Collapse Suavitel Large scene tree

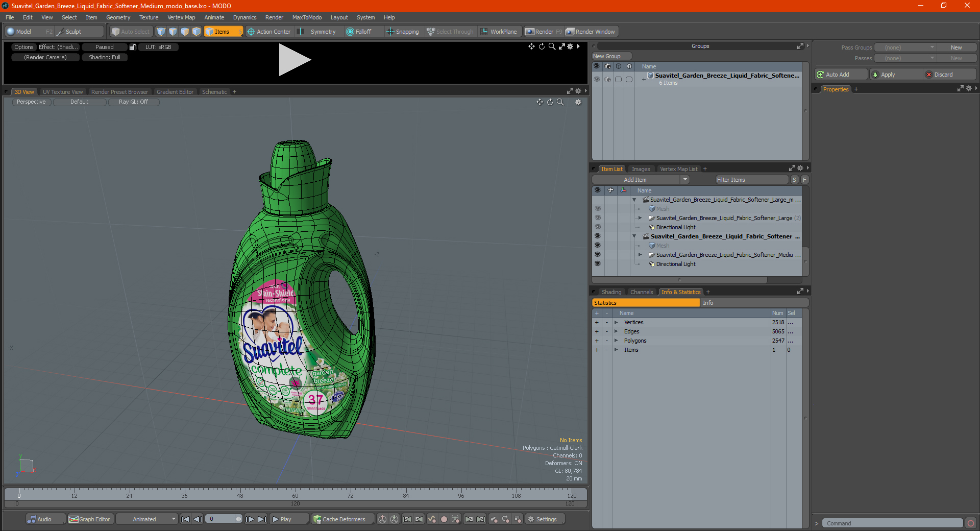[x=634, y=200]
